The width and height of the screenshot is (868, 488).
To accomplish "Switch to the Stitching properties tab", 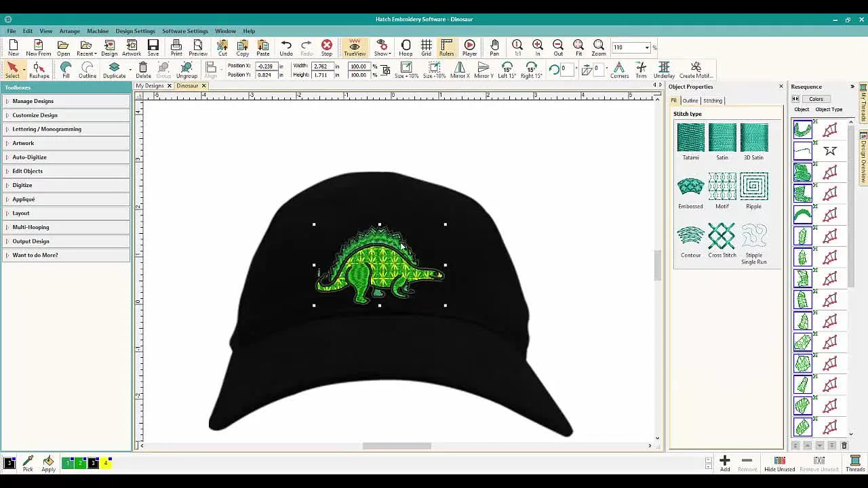I will point(713,100).
